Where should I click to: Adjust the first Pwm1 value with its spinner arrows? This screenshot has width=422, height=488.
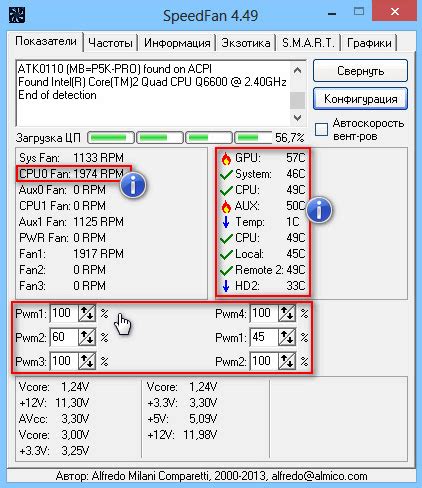click(87, 313)
